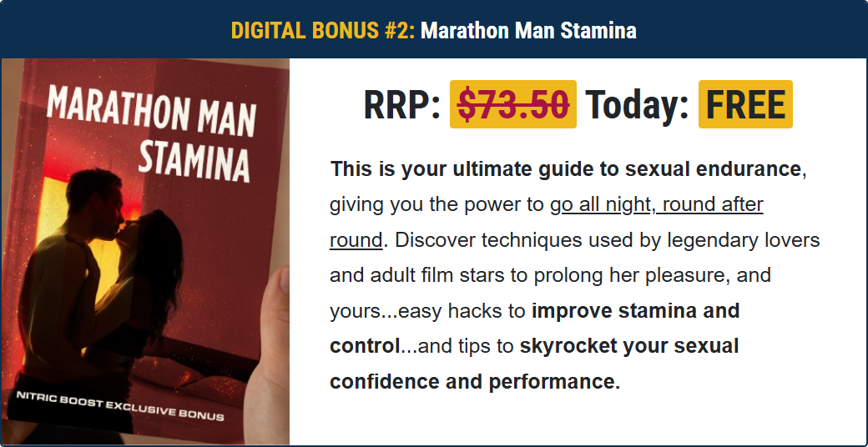Click the underlined word 'round' on the second line
Image resolution: width=868 pixels, height=447 pixels.
click(356, 240)
